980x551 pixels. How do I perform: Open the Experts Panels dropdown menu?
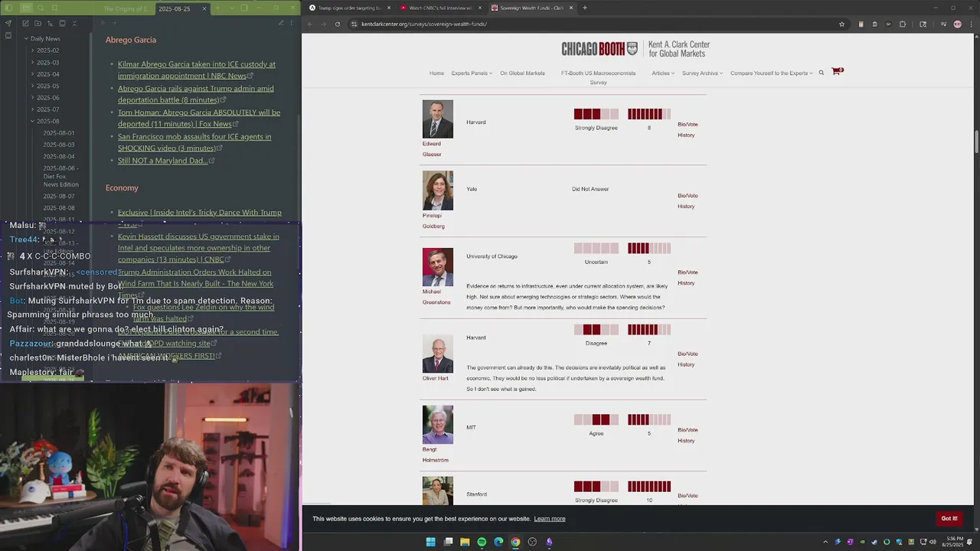(x=472, y=73)
